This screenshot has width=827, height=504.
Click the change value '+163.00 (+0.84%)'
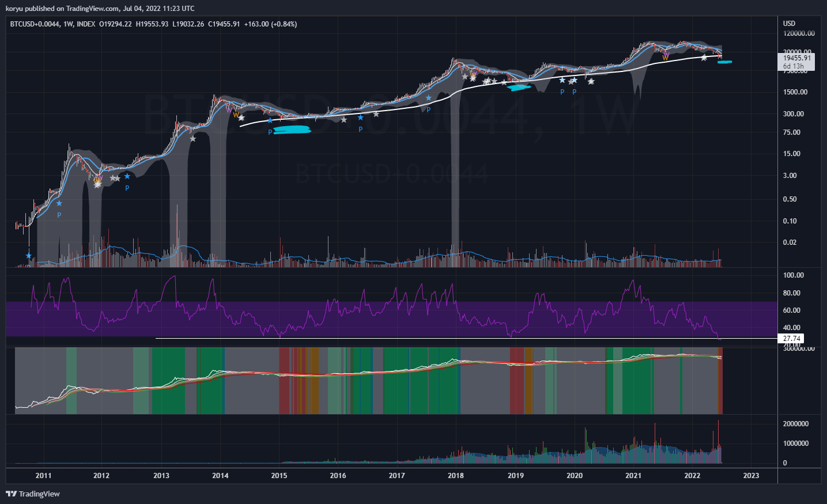coord(271,24)
